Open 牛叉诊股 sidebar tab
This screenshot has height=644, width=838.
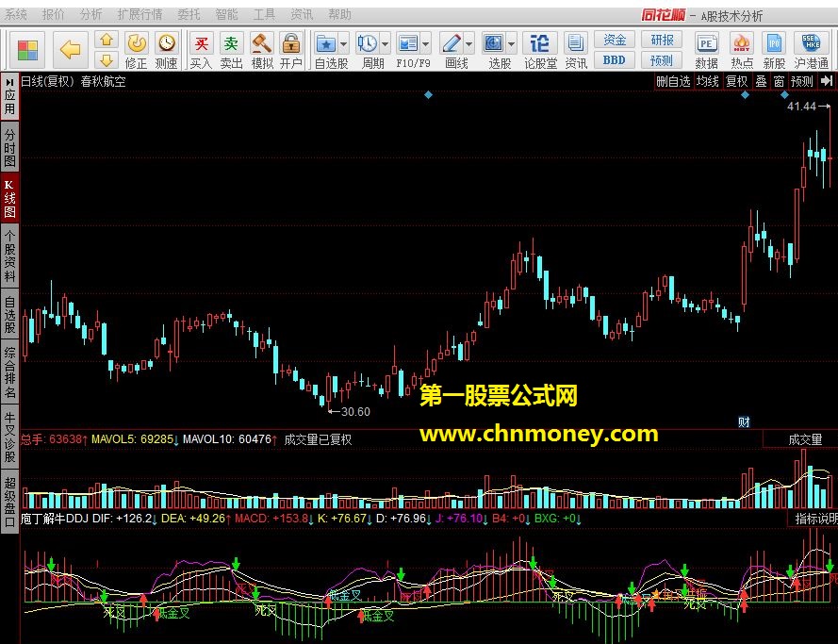[9, 438]
